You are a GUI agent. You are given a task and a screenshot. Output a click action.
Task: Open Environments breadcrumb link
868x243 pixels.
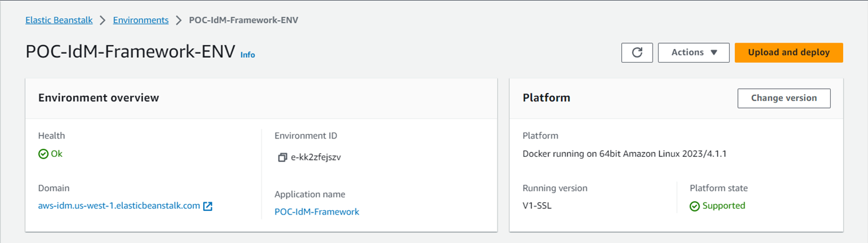tap(141, 20)
